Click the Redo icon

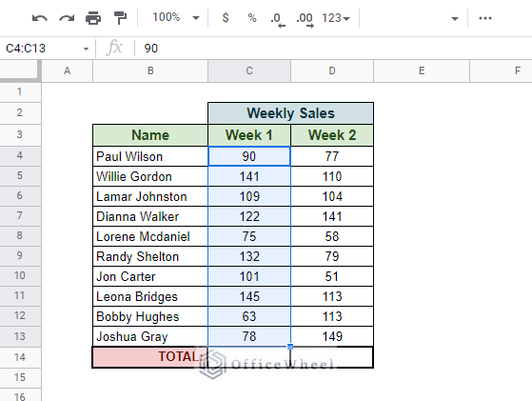coord(67,18)
